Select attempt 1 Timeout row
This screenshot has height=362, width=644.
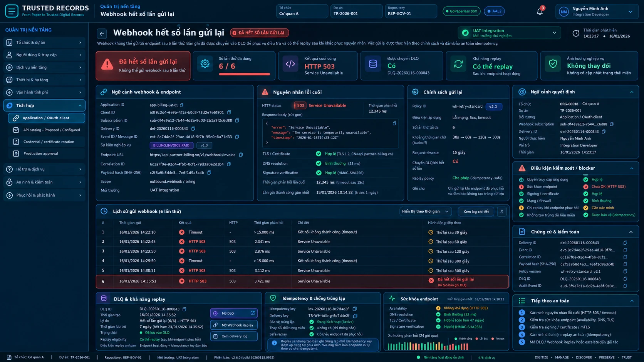(302, 232)
